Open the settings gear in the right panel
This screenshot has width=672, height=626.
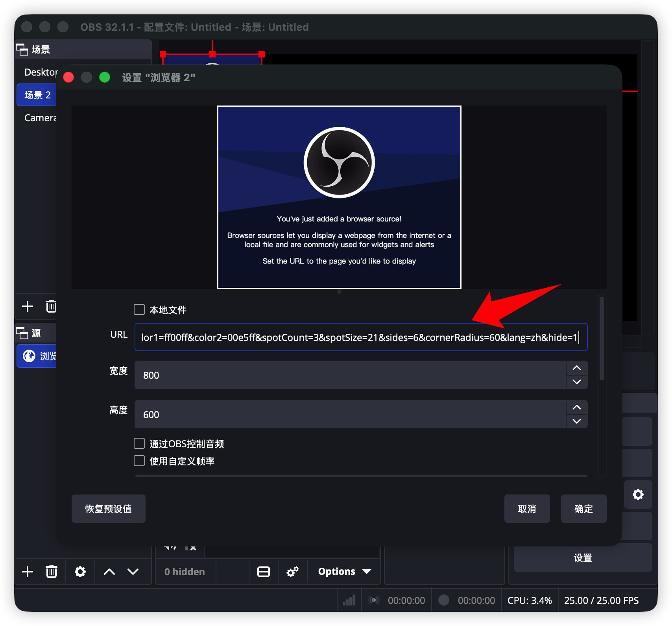[638, 495]
